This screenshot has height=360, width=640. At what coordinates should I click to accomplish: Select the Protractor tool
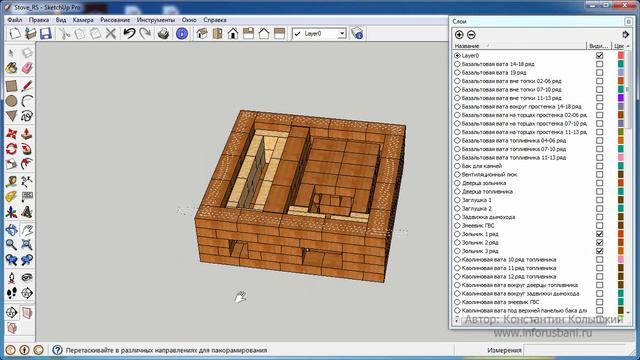pos(11,197)
